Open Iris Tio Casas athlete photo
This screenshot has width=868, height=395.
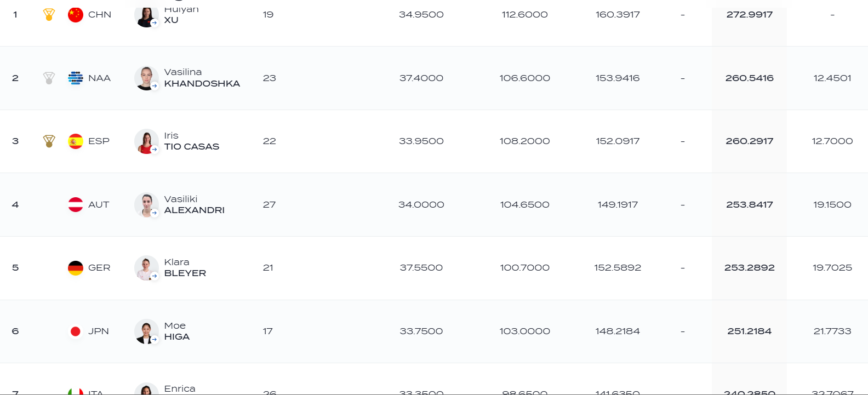point(146,141)
